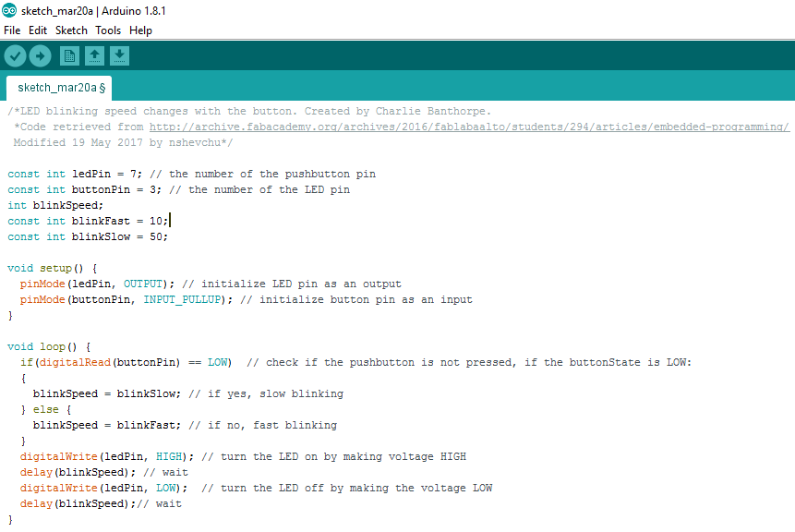The image size is (795, 532).
Task: Click on the void setup() line
Action: click(x=52, y=268)
